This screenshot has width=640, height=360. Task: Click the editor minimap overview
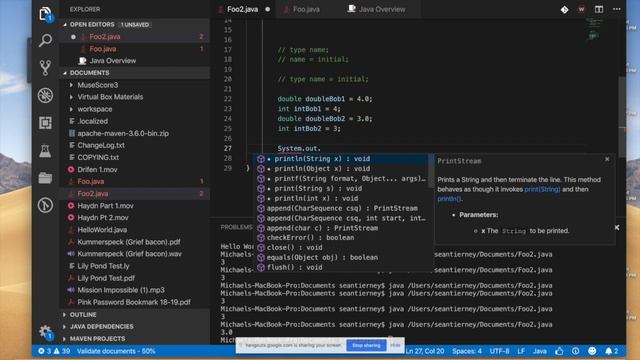(x=594, y=30)
